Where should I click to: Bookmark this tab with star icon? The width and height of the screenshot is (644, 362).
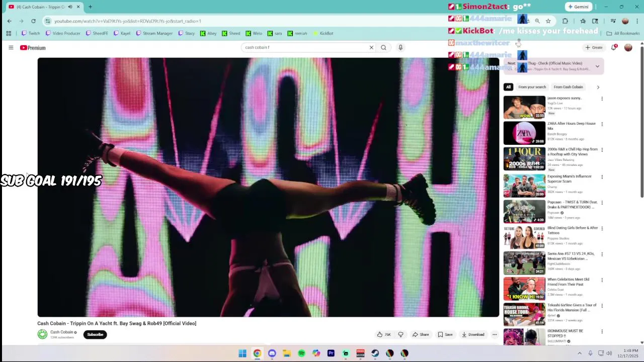tap(548, 21)
